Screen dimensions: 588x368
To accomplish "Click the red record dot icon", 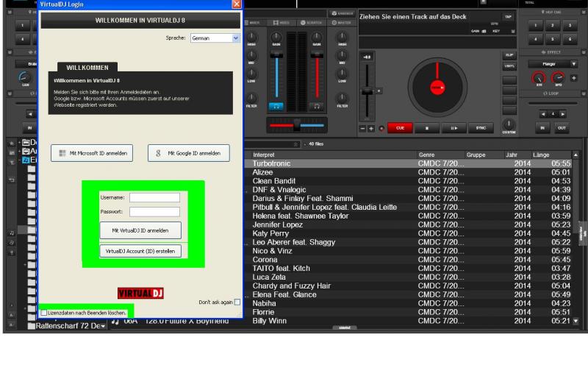I will pyautogui.click(x=381, y=128).
